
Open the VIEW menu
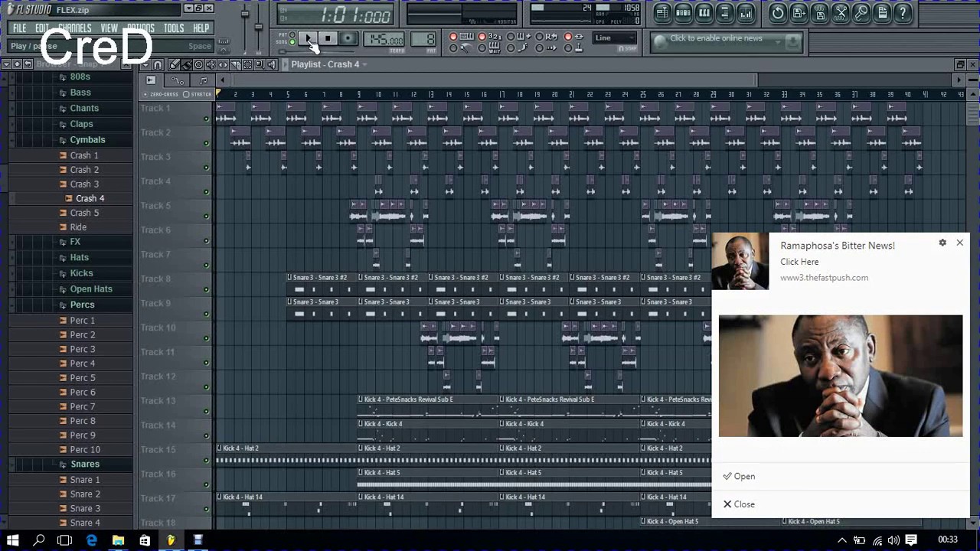(x=109, y=28)
